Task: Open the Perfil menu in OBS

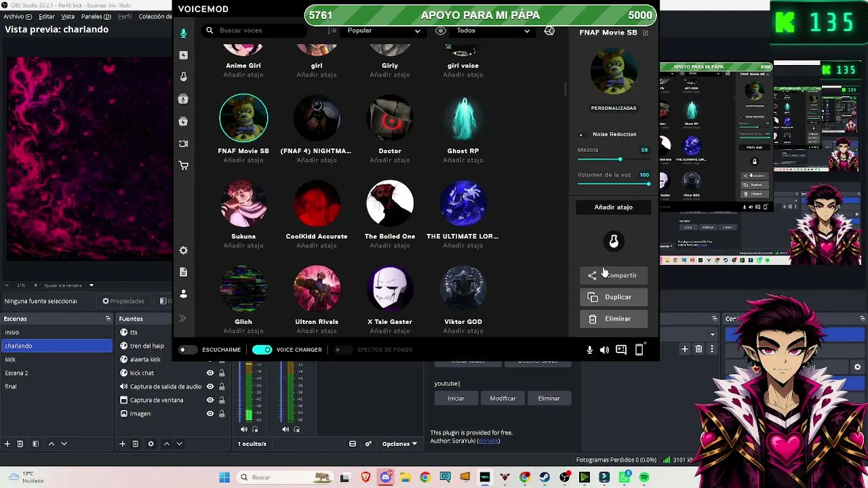Action: [x=125, y=16]
